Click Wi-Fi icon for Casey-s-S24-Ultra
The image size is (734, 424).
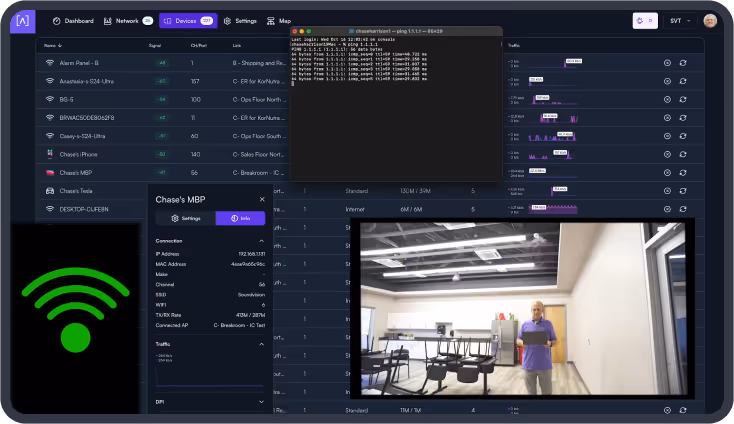[x=50, y=136]
